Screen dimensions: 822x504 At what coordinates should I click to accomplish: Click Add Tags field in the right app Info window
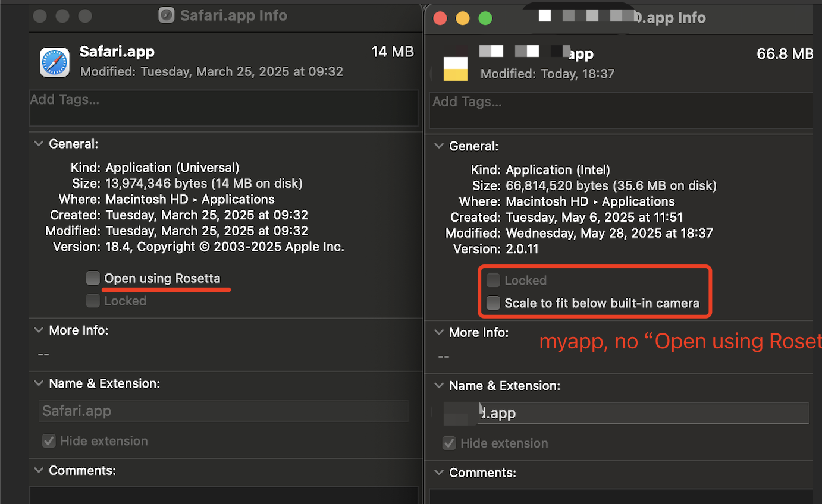click(x=621, y=111)
